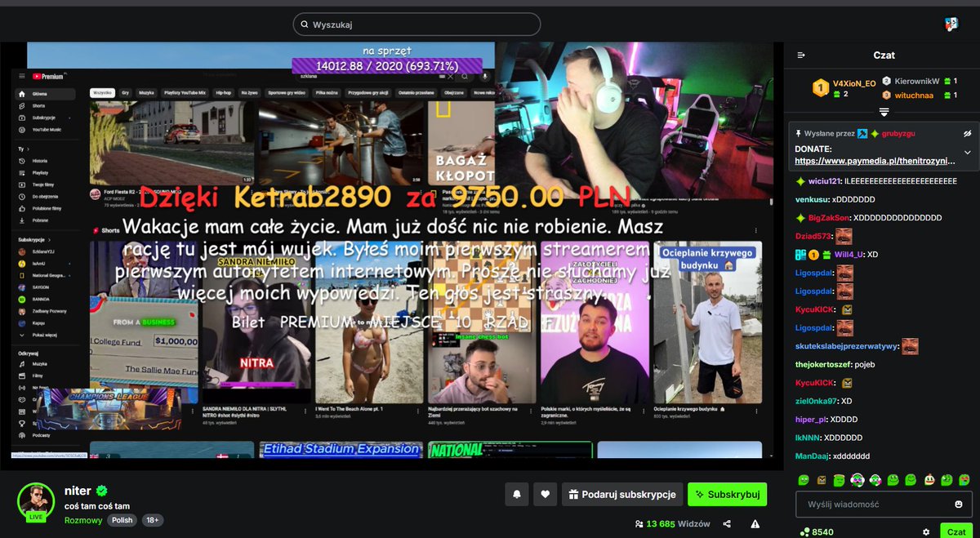The height and width of the screenshot is (538, 980).
Task: Open the emoji picker in message box
Action: coord(958,504)
